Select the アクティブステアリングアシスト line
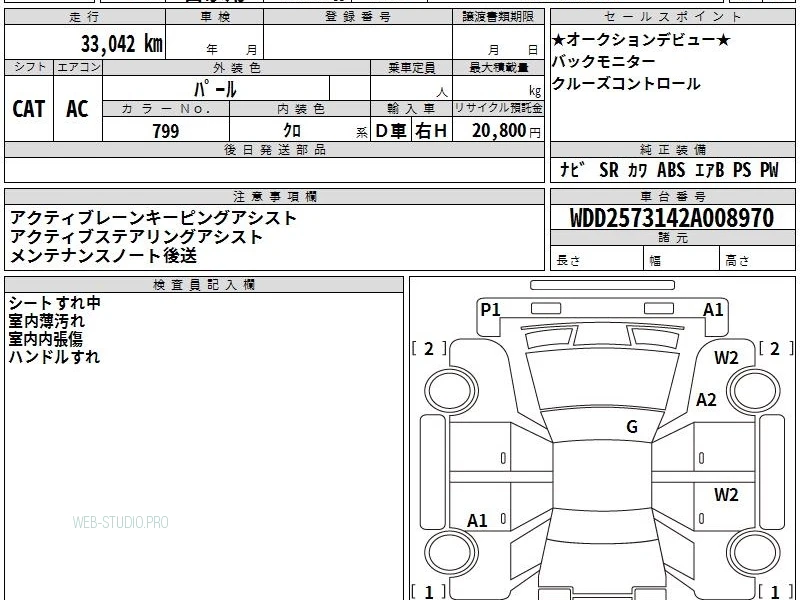 [x=136, y=237]
